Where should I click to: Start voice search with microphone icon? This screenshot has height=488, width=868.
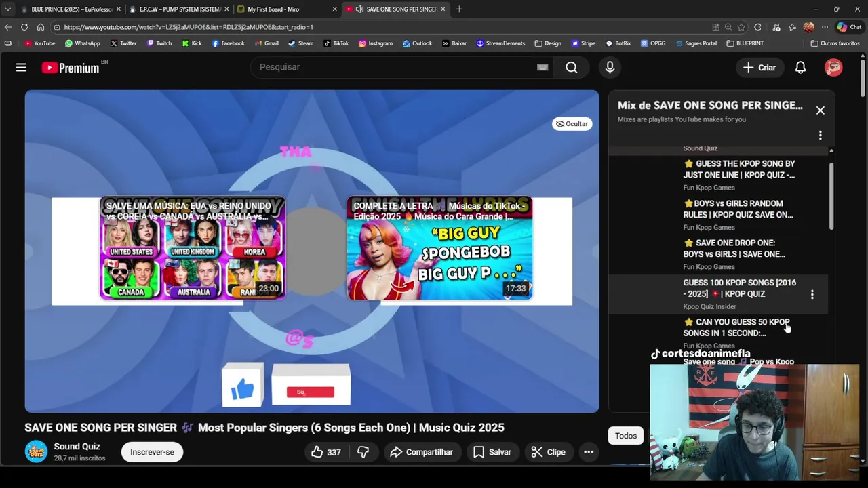pyautogui.click(x=610, y=67)
